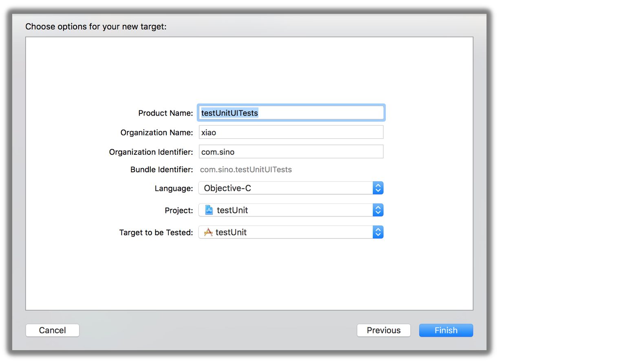Image resolution: width=634 pixels, height=364 pixels.
Task: Click the "Product Name:" label
Action: [165, 113]
